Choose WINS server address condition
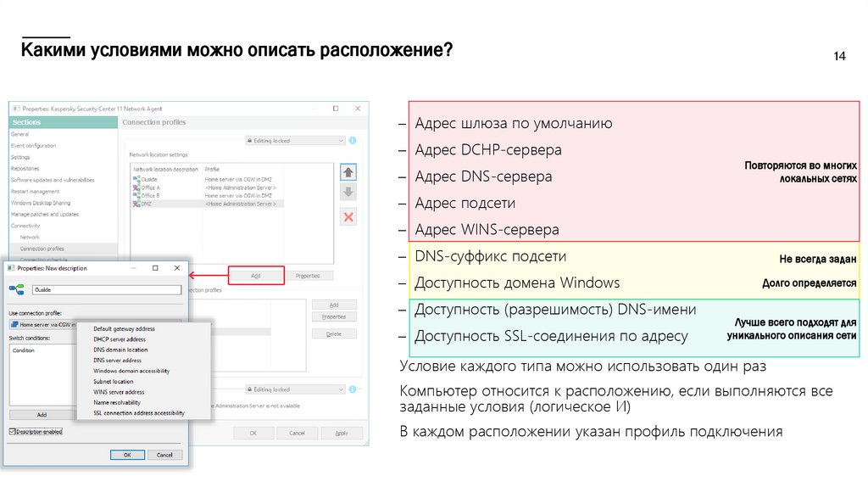 119,392
